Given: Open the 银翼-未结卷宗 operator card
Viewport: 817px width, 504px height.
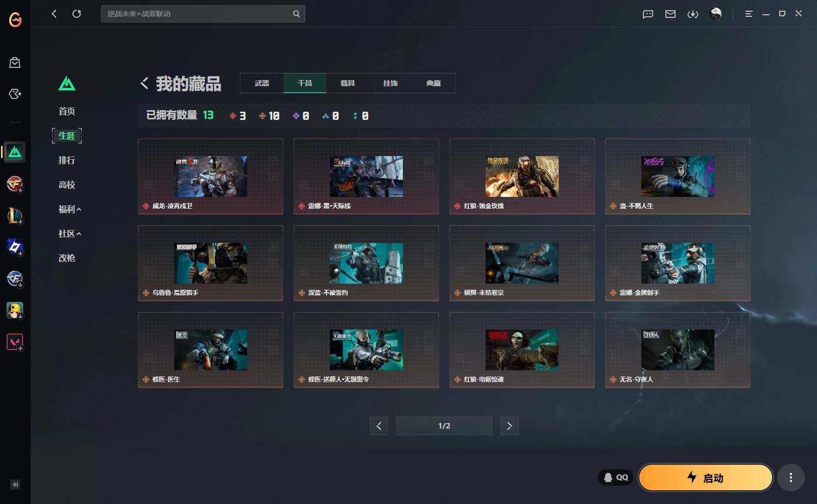Looking at the screenshot, I should click(x=522, y=263).
